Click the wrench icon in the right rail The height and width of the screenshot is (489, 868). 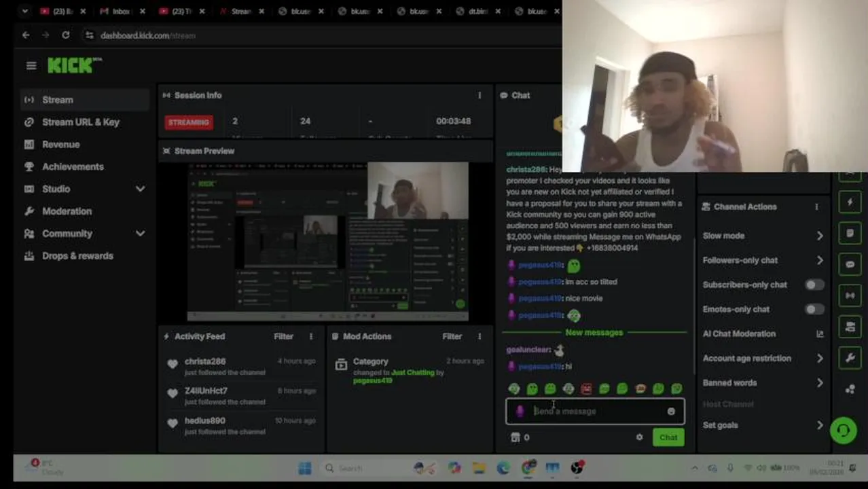click(850, 358)
